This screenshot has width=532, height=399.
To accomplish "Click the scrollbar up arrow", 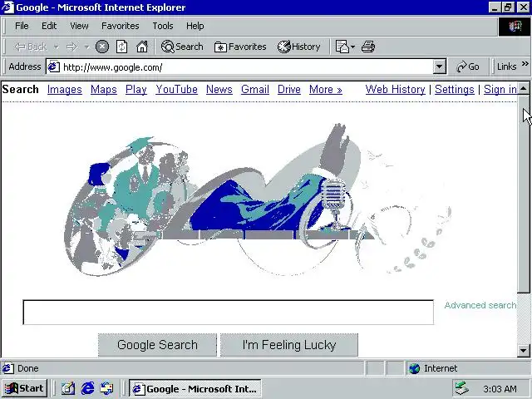I will point(524,89).
